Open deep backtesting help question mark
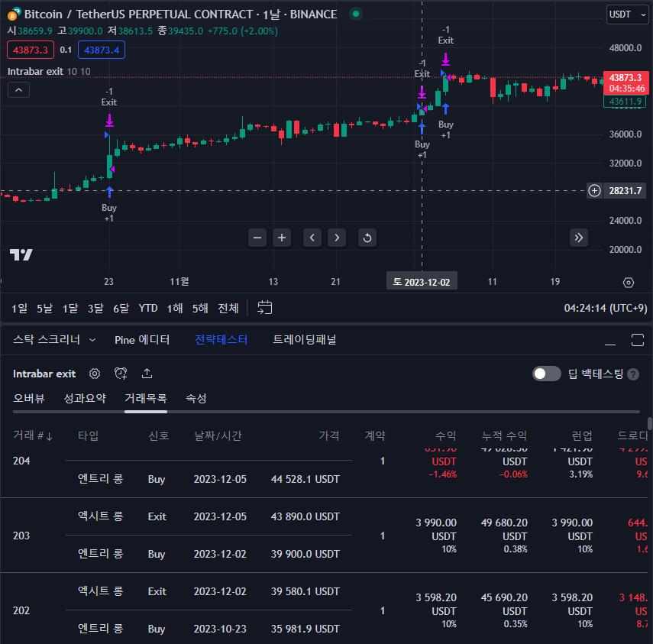Screen dimensions: 653x644 tap(633, 374)
